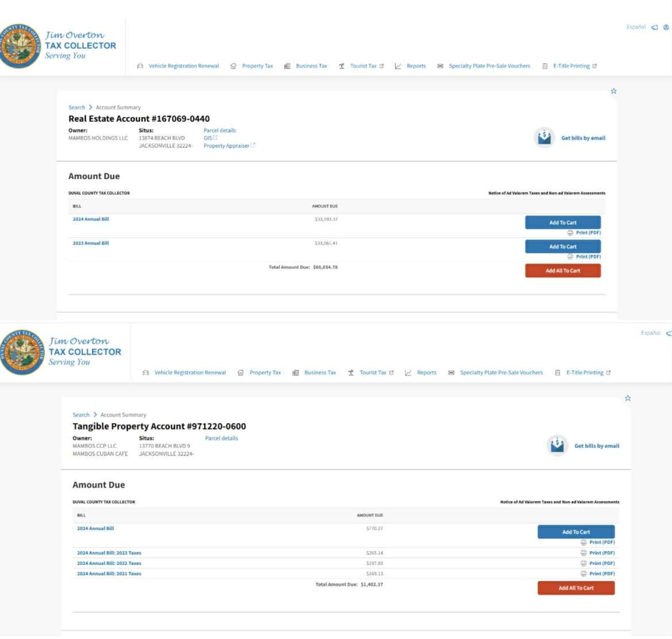Viewport: 672px width, 639px height.
Task: Click Add All To Cart for the tangible account
Action: 576,588
